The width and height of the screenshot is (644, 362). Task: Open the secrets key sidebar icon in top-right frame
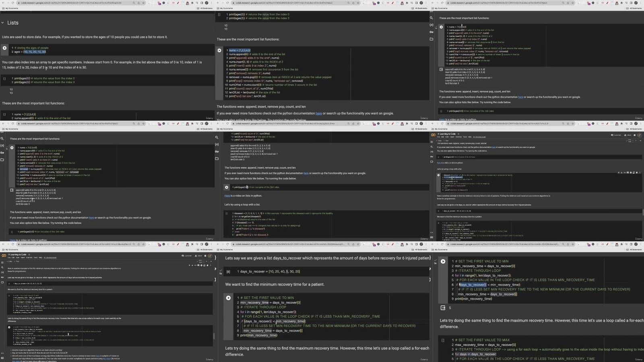(431, 32)
